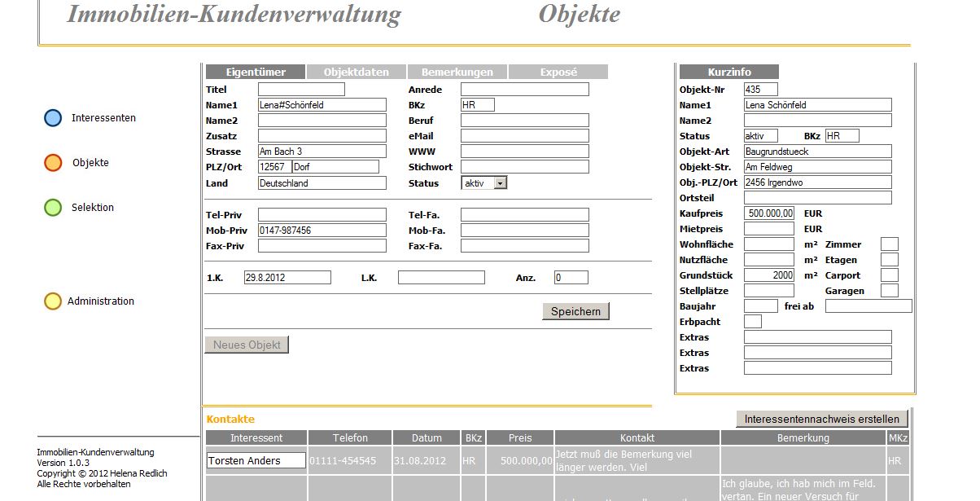The image size is (980, 501).
Task: Open the Objektdaten tab
Action: (356, 71)
